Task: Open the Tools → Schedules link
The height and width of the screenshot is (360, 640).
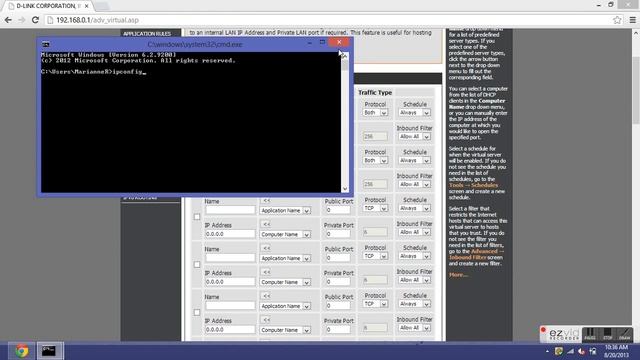Action: 473,185
